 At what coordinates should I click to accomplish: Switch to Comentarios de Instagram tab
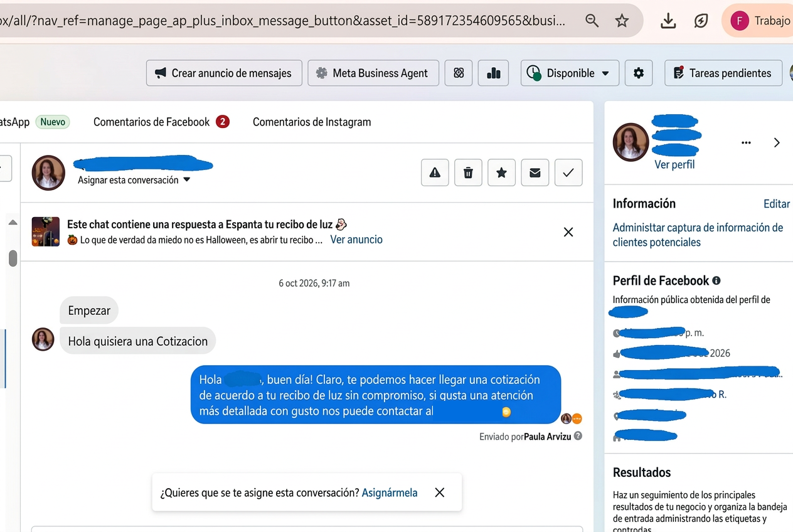312,122
